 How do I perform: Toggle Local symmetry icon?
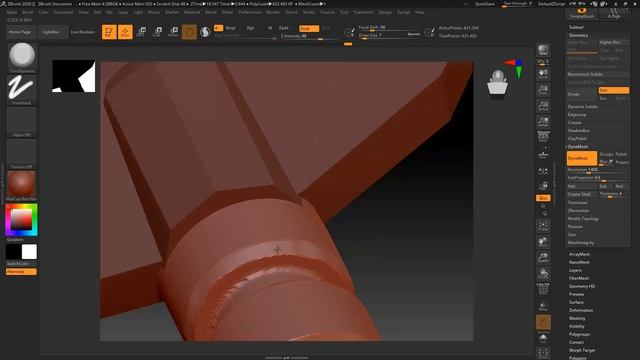[543, 171]
